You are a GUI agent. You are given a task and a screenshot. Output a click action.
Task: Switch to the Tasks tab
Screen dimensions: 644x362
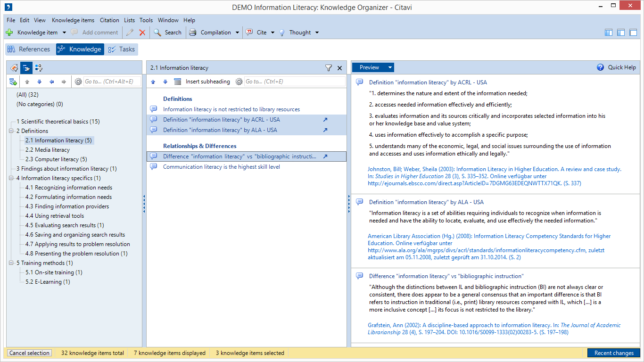coord(121,49)
